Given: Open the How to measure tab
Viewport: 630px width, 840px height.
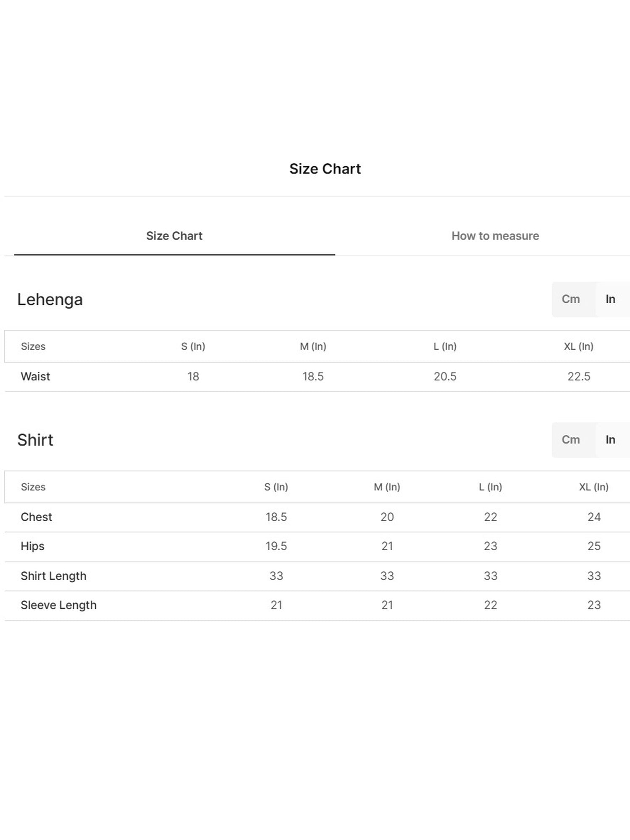Looking at the screenshot, I should tap(495, 236).
